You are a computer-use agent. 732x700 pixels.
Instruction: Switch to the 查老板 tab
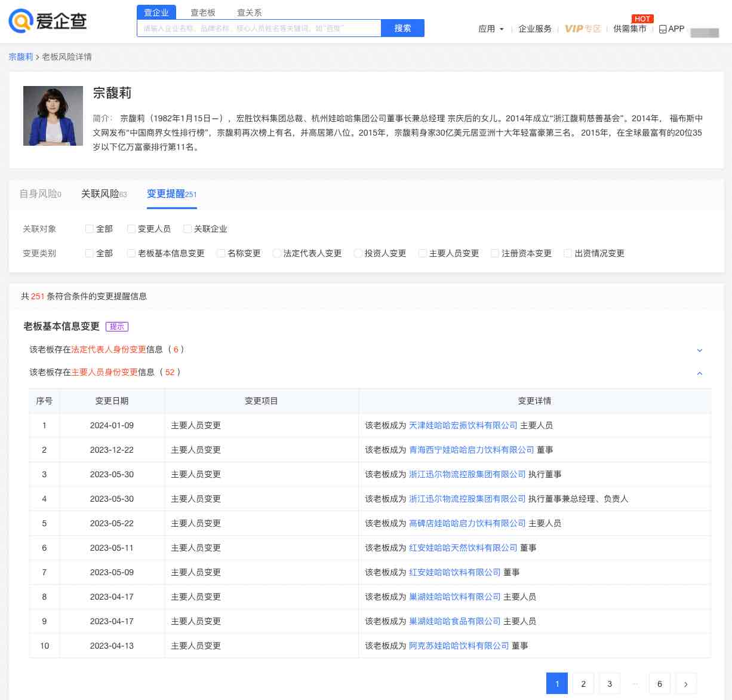click(203, 12)
